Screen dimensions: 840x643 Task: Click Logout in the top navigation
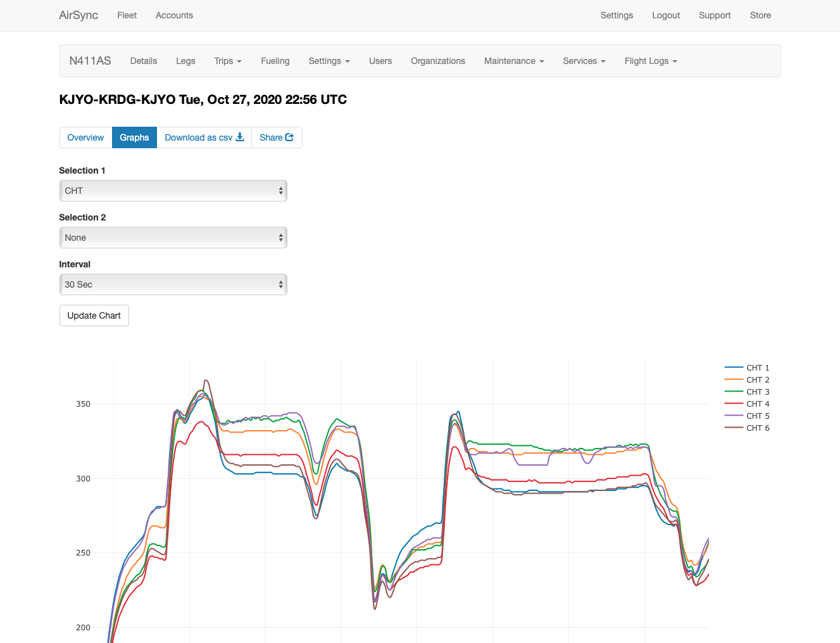coord(666,15)
